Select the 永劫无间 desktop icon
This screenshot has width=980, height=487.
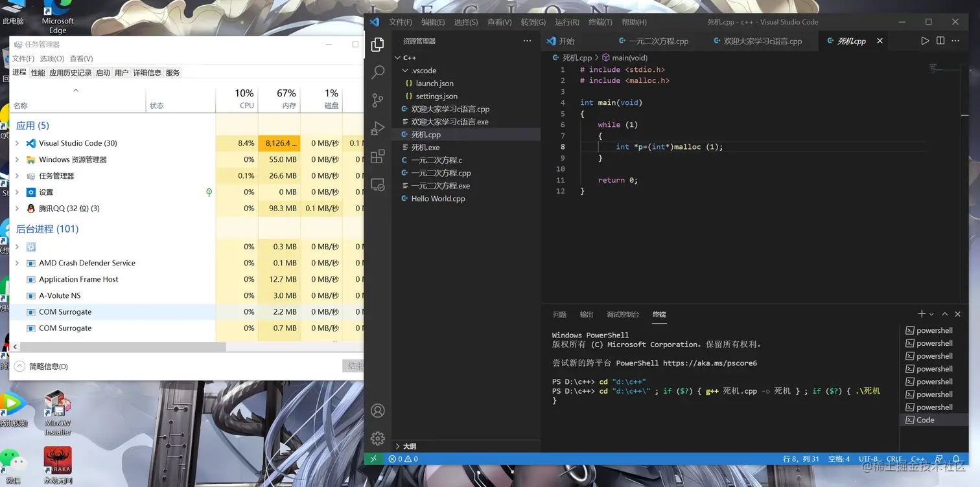[x=58, y=466]
